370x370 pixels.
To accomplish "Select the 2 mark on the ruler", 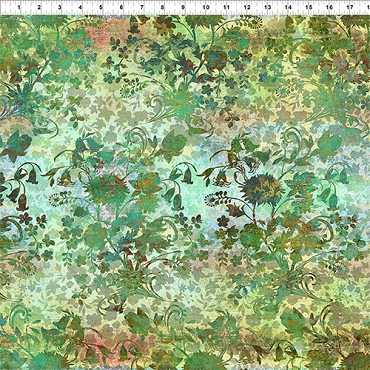I will (39, 7).
